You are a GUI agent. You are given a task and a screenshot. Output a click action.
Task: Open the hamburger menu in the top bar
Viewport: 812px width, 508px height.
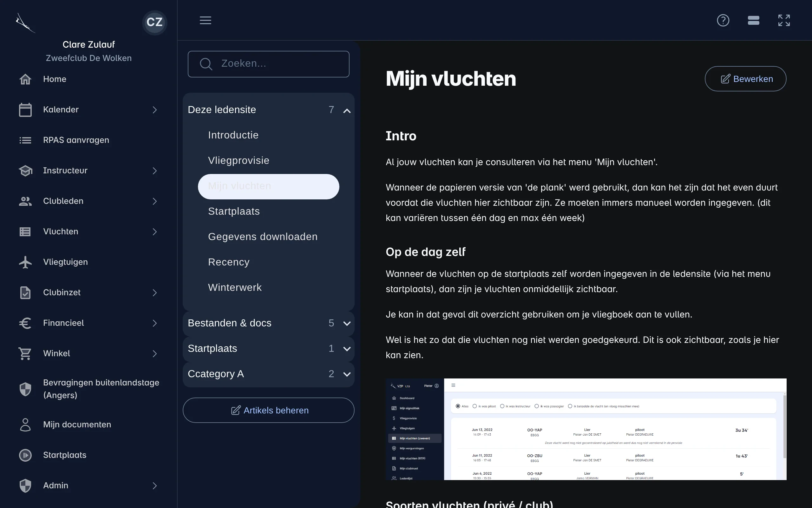[205, 20]
